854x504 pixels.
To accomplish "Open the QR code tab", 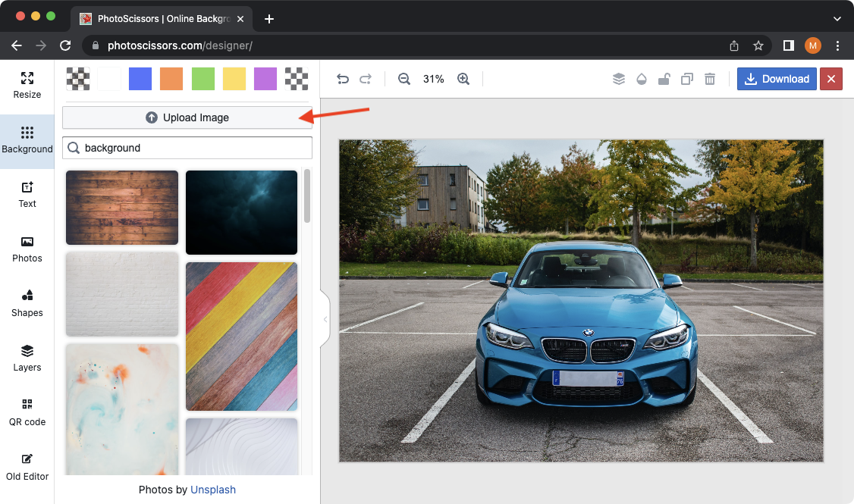I will click(27, 412).
